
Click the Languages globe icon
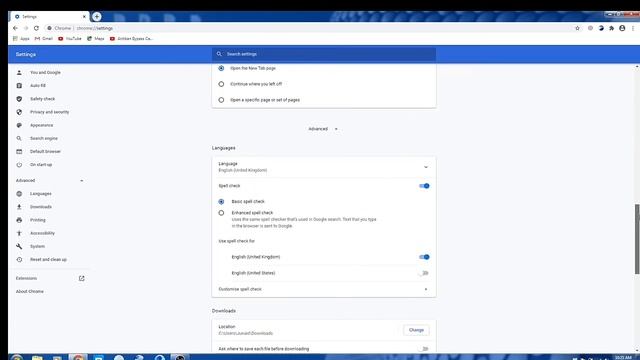[x=19, y=193]
